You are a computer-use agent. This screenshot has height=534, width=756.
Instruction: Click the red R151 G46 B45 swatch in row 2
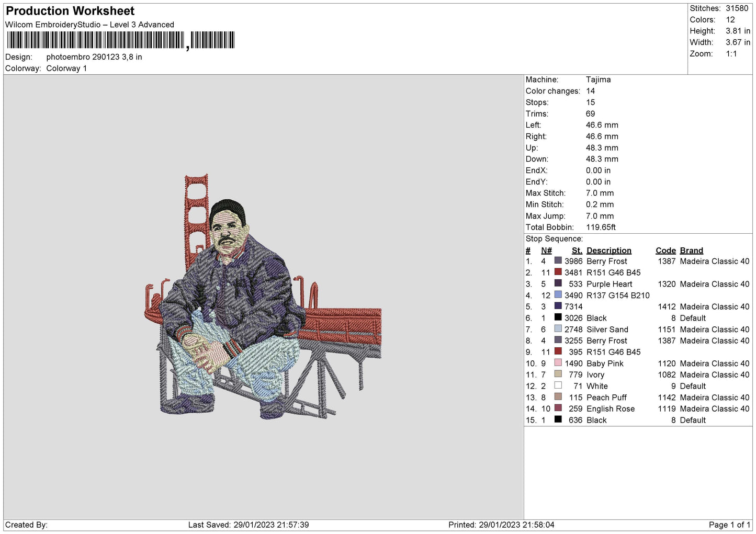[558, 272]
